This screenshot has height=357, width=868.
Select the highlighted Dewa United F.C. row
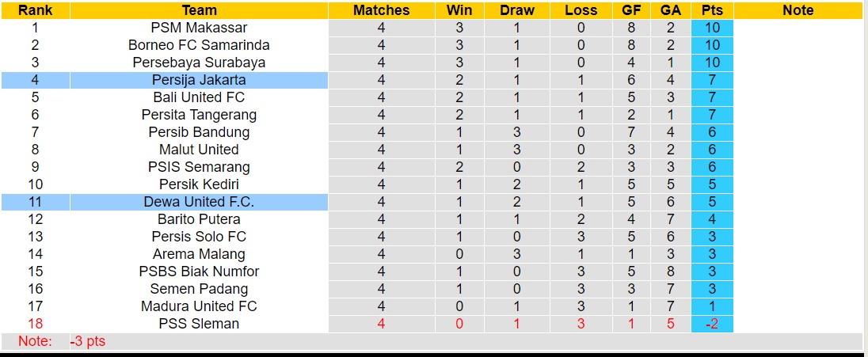(199, 202)
